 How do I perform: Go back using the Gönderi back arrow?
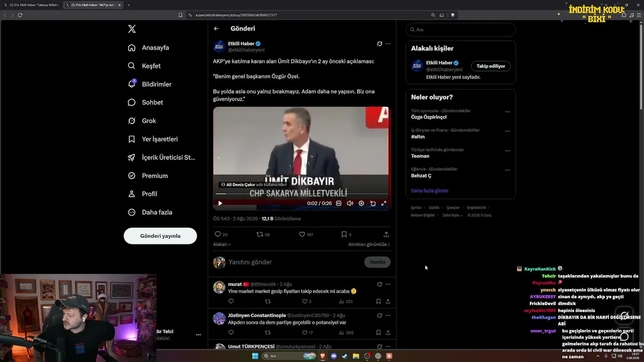point(216,29)
